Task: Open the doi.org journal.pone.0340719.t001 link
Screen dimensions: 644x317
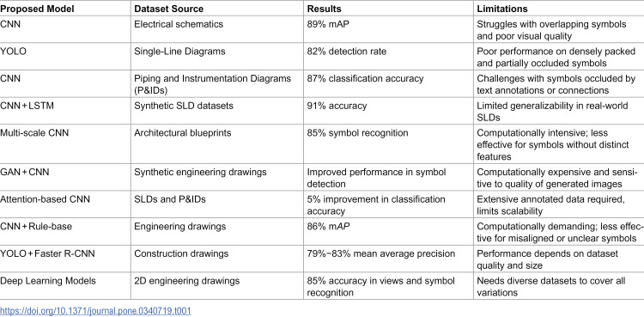Action: (x=95, y=310)
